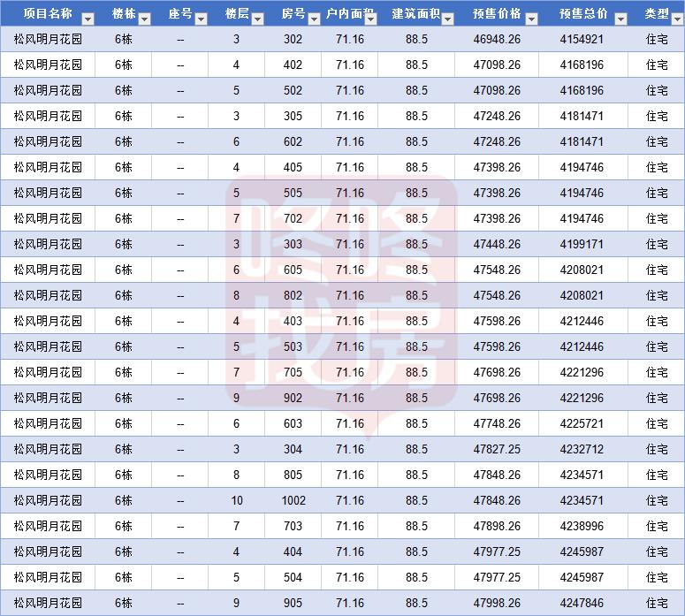685x616 pixels.
Task: Expand the 座号 filter arrow
Action: pos(201,19)
